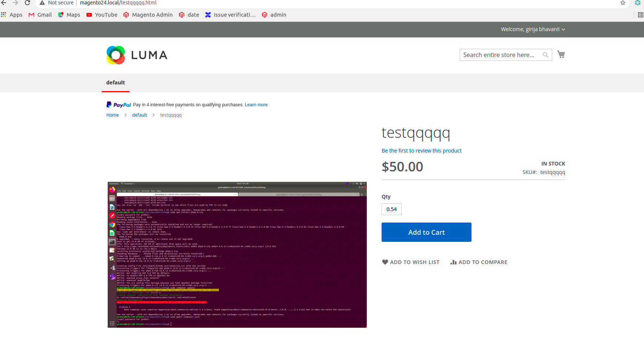Click the search magnifier icon
Screen dimensions: 644x344
coord(546,54)
